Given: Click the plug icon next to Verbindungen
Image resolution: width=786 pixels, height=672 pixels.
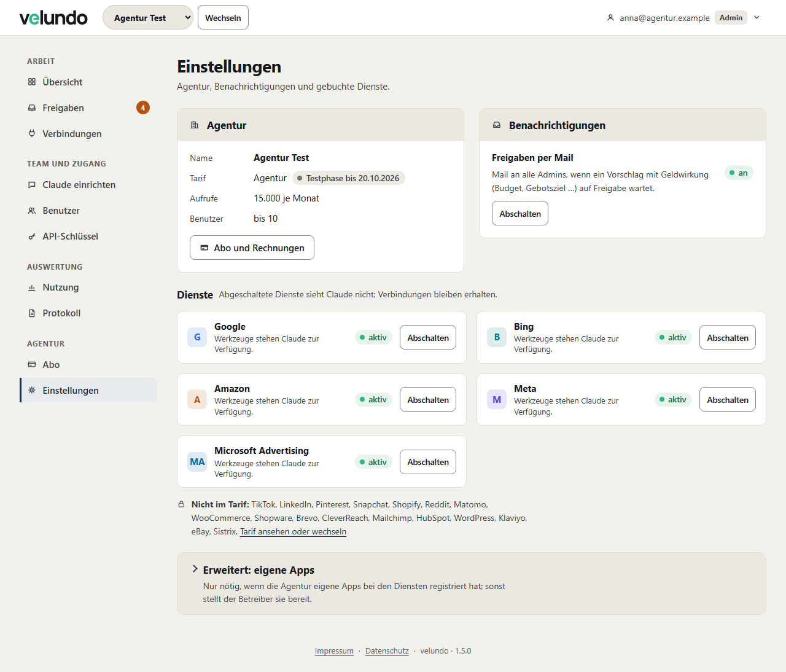Looking at the screenshot, I should tap(32, 133).
